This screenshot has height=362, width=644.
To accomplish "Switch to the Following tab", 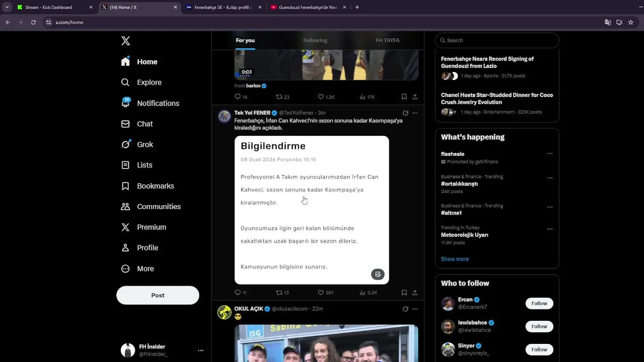I will (x=315, y=40).
